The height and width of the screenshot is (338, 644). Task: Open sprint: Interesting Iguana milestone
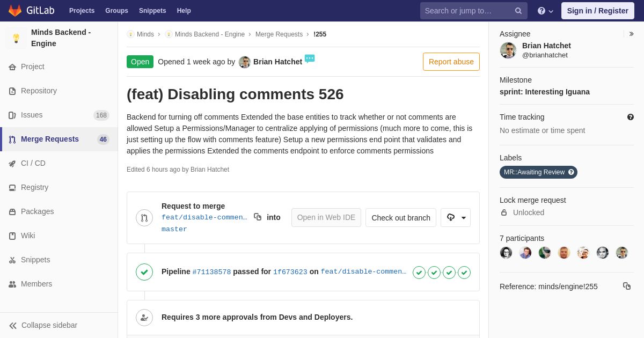coord(545,92)
